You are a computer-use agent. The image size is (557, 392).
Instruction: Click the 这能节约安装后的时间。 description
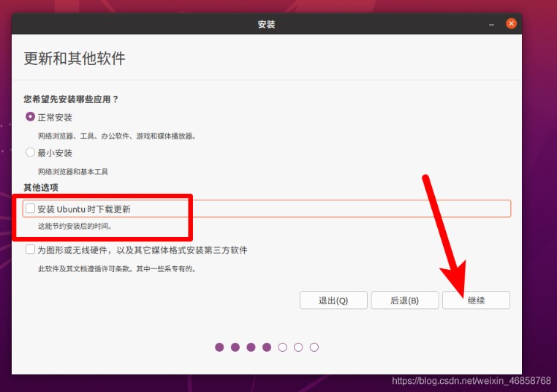pyautogui.click(x=75, y=226)
